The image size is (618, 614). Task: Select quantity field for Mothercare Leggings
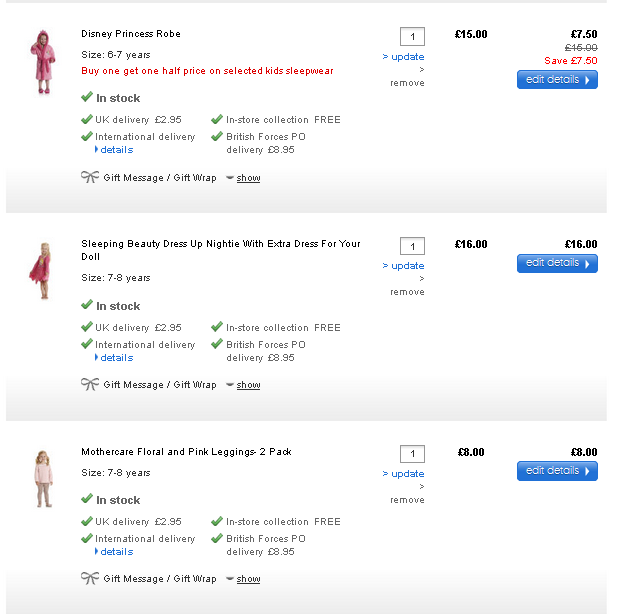(412, 454)
